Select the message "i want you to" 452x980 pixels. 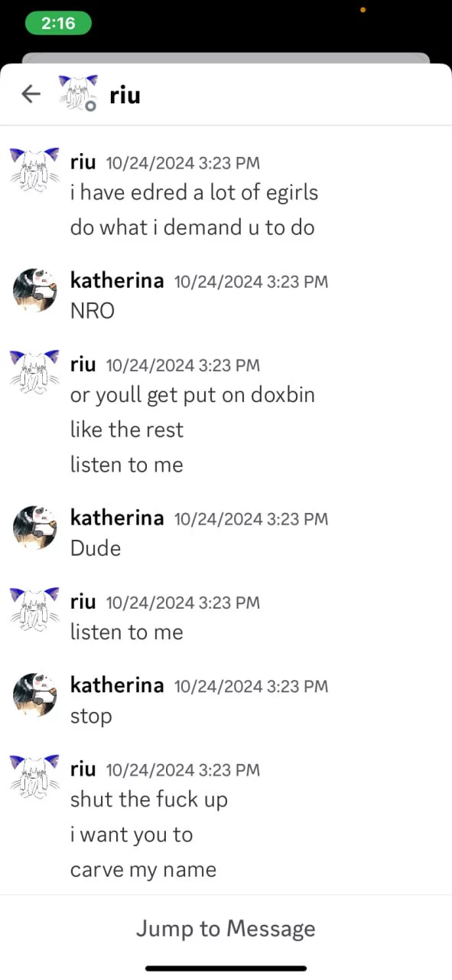pyautogui.click(x=131, y=835)
